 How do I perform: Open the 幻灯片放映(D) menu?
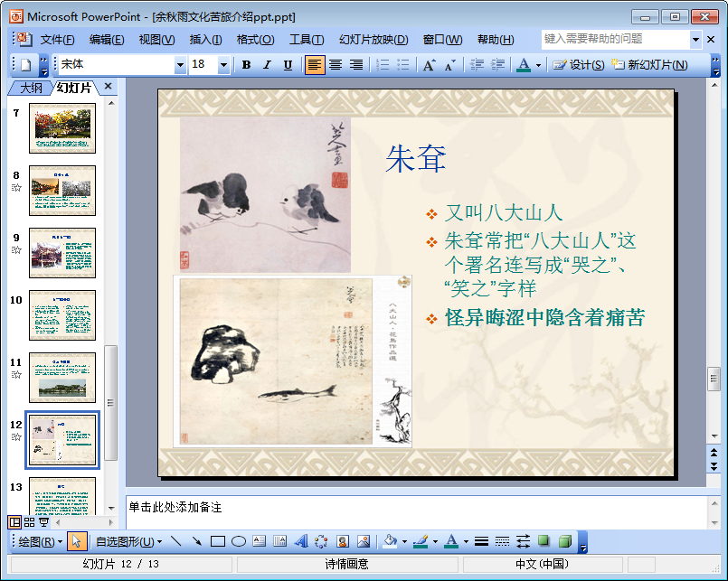click(x=373, y=40)
